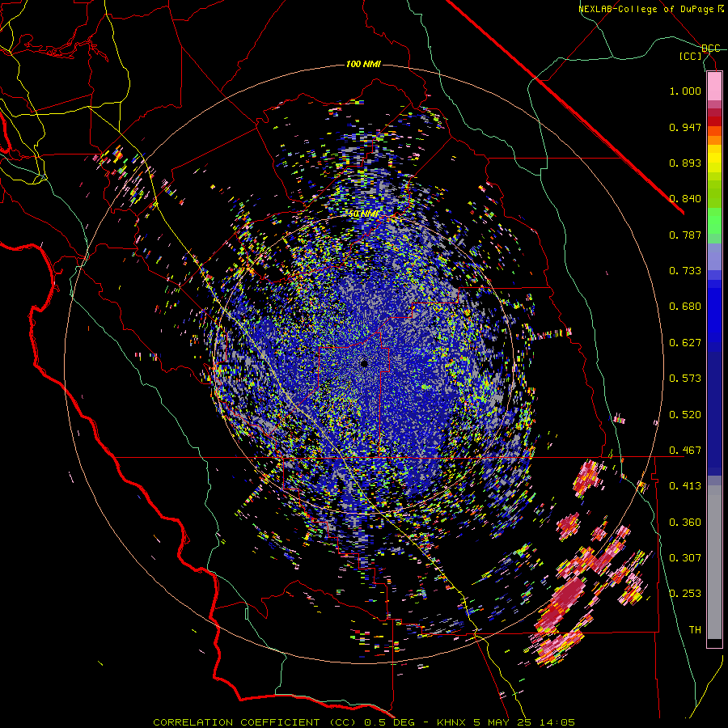The height and width of the screenshot is (728, 728).
Task: Click the 0.413 scale label
Action: click(685, 486)
